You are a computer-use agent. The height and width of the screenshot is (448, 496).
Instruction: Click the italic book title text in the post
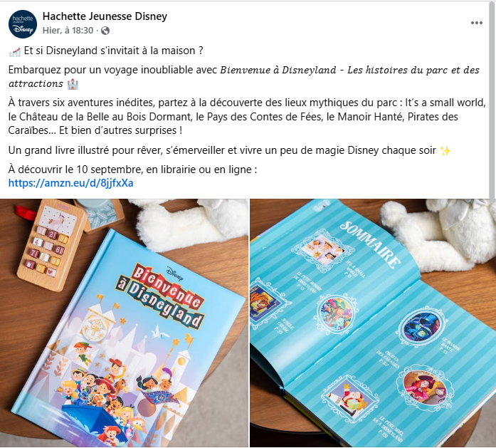pyautogui.click(x=244, y=77)
